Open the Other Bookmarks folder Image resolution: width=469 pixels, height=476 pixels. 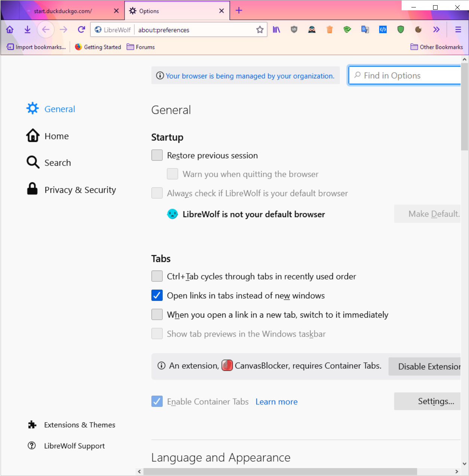pyautogui.click(x=436, y=47)
